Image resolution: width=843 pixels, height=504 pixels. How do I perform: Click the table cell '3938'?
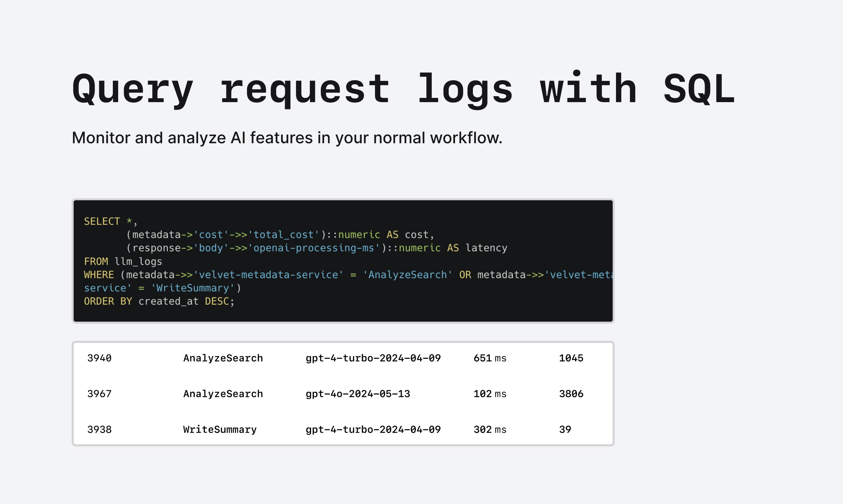tap(99, 429)
